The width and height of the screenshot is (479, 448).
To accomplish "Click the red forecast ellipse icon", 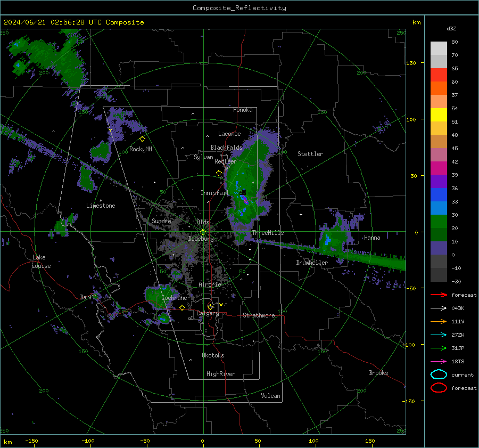I will coord(439,388).
